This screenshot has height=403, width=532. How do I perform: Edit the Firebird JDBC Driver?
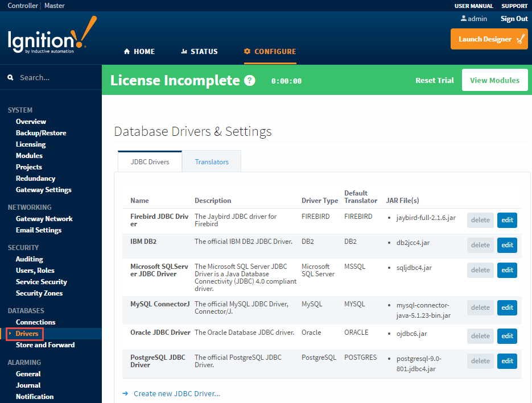507,220
